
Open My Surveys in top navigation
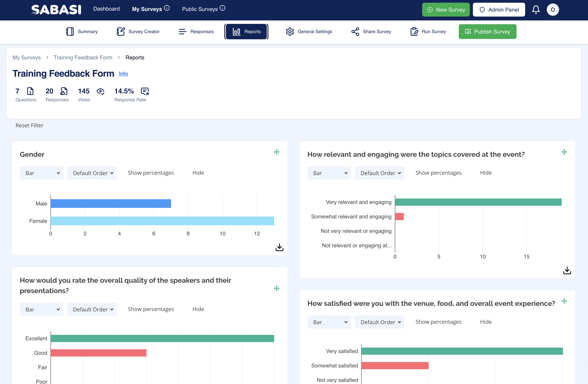pyautogui.click(x=147, y=9)
